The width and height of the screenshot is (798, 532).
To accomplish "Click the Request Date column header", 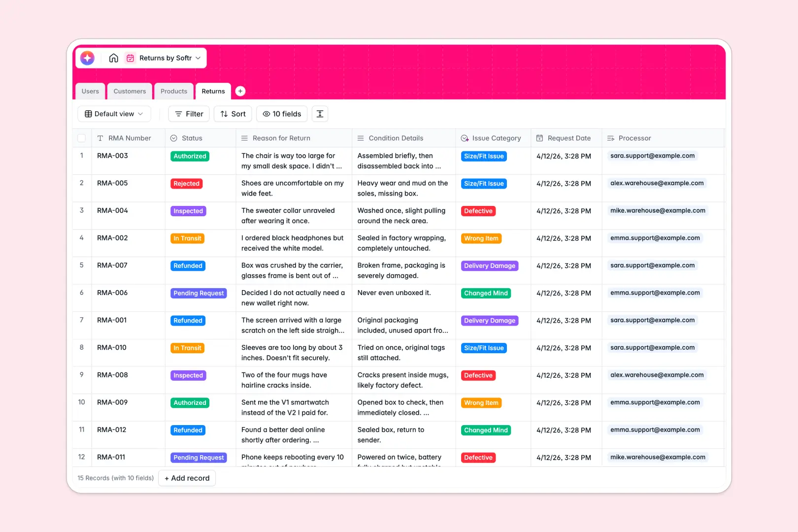I will [x=566, y=138].
